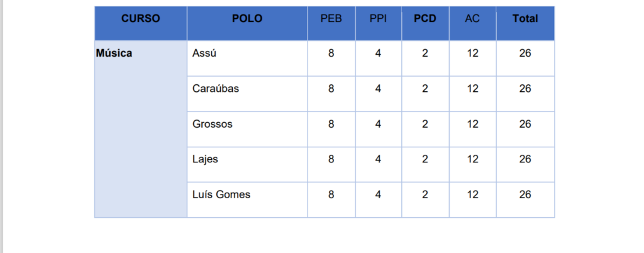Select the PPI header cell
Viewport: 644px width, 253px height.
[378, 23]
